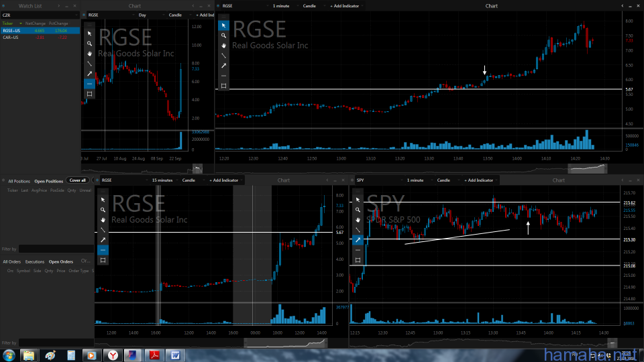Switch to All Positions tab

(x=19, y=181)
